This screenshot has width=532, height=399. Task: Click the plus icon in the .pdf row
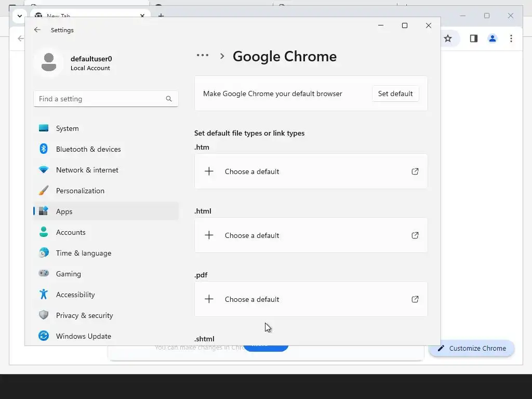point(209,299)
